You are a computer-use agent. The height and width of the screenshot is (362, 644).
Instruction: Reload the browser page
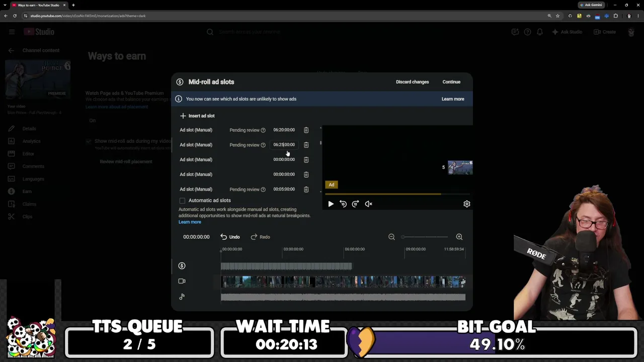[15, 16]
